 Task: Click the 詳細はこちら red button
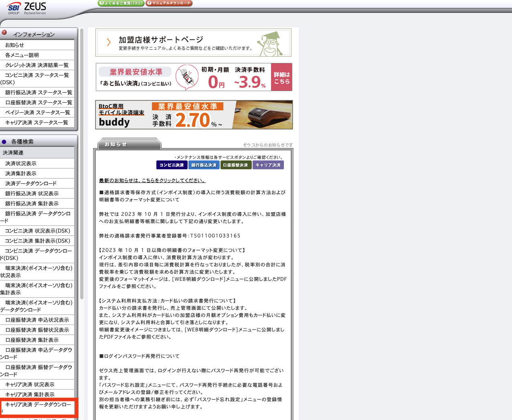(x=281, y=77)
